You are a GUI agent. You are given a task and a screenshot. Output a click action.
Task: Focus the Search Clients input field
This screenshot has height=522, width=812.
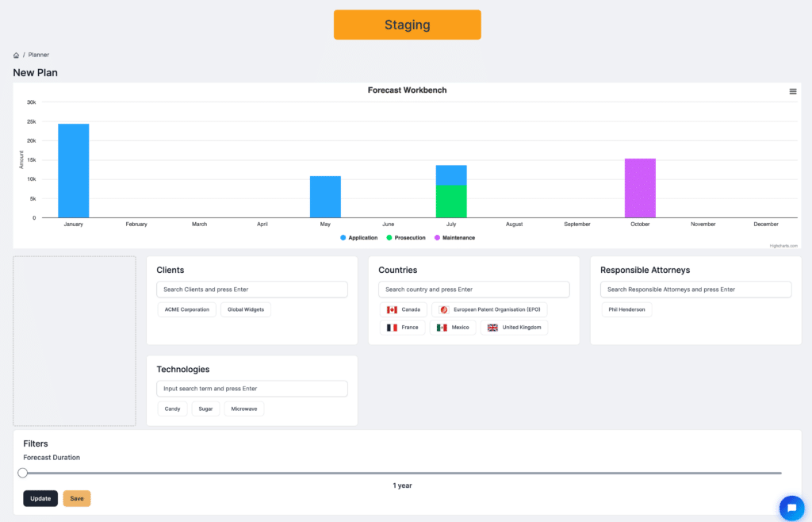[x=252, y=290]
